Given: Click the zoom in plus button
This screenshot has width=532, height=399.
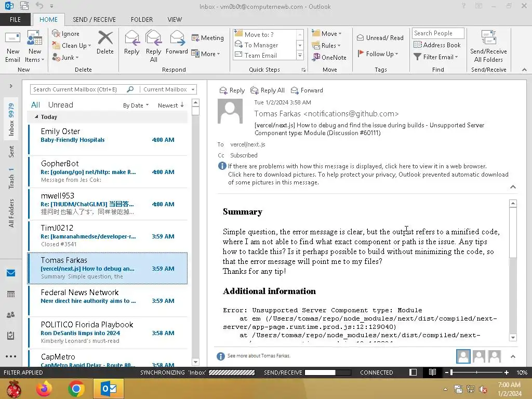Looking at the screenshot, I should point(507,373).
